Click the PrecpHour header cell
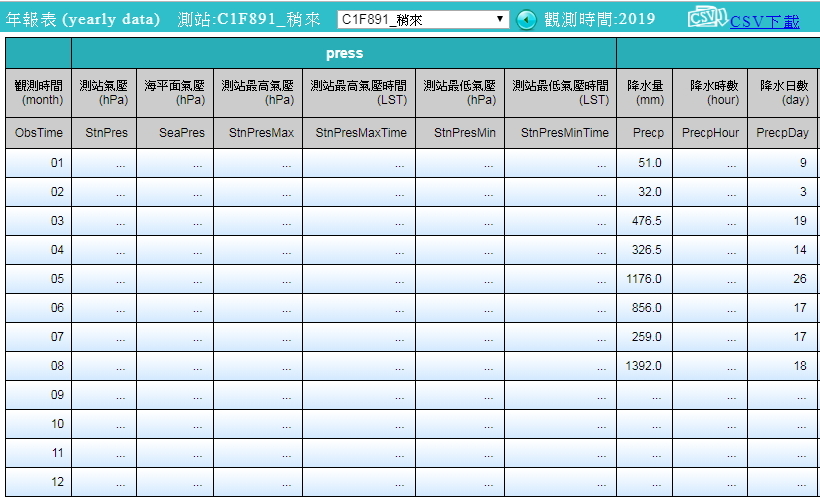The height and width of the screenshot is (501, 820). (x=709, y=133)
